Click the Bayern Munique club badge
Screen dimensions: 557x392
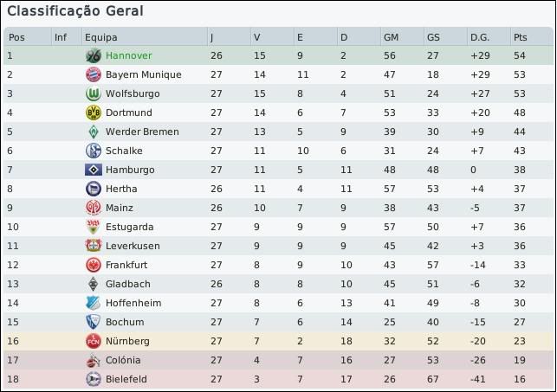pos(94,74)
